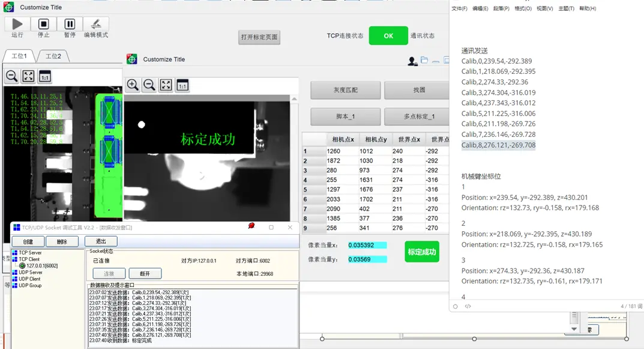Image resolution: width=644 pixels, height=349 pixels.
Task: Click cell 2033 in table row 6
Action: [x=343, y=199]
